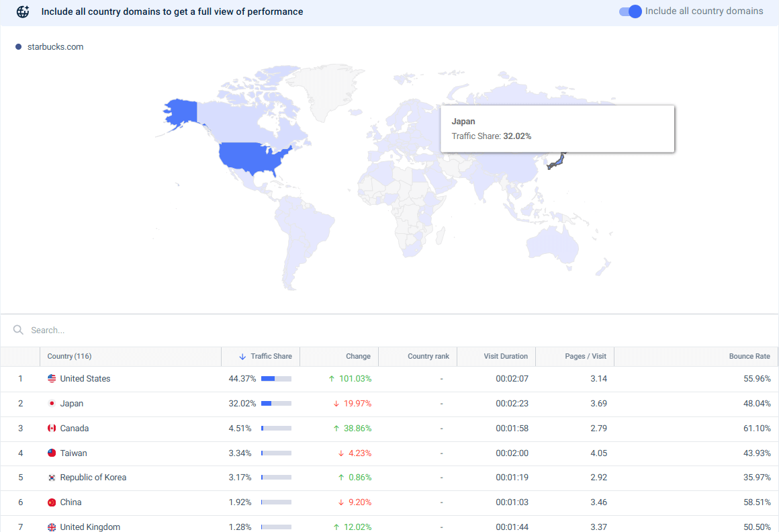Click the Change column header
The height and width of the screenshot is (532, 779).
click(358, 357)
